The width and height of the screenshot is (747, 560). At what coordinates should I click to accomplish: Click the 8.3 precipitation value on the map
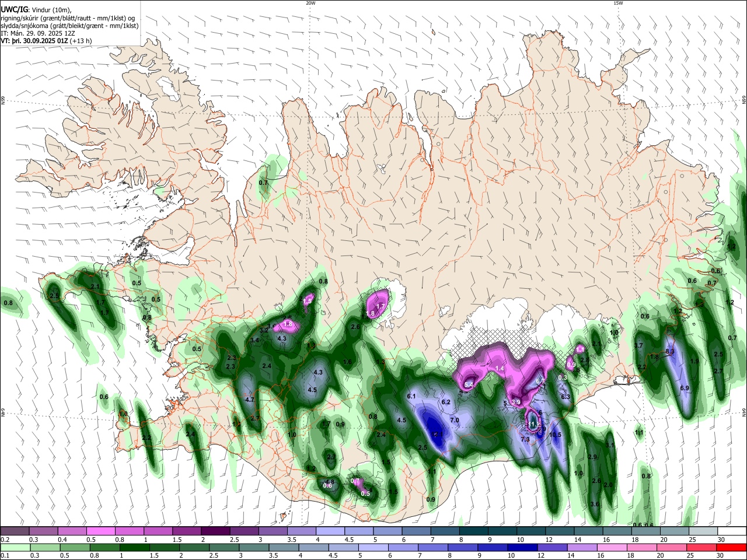pyautogui.click(x=669, y=351)
